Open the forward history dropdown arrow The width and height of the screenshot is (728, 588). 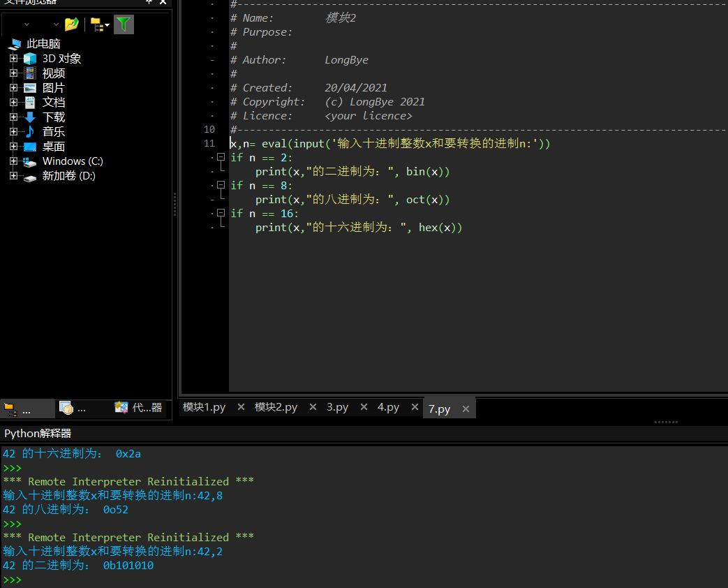[x=56, y=24]
